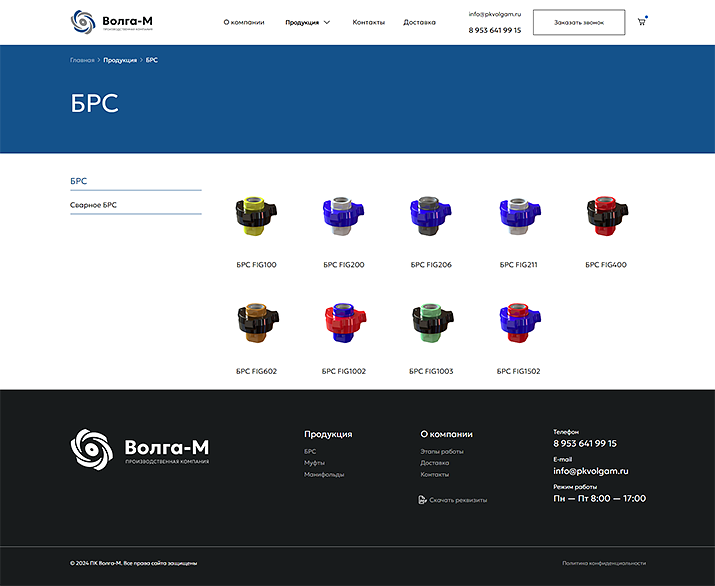715x586 pixels.
Task: Open the БРС FIG200 product image
Action: 344,217
